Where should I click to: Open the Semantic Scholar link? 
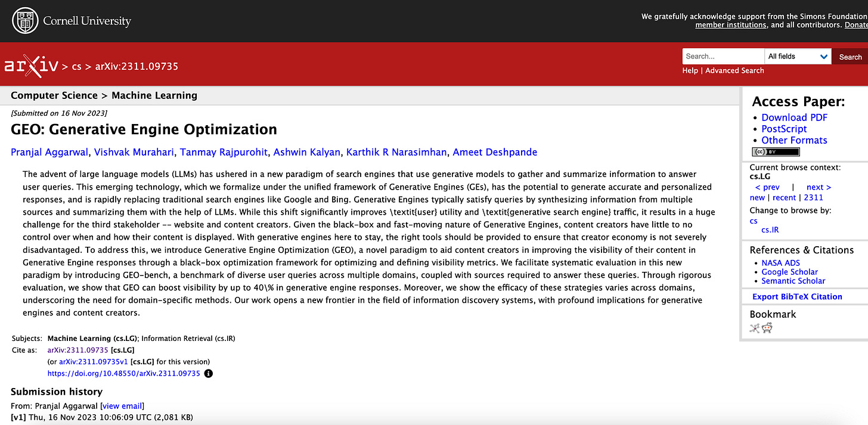point(793,281)
